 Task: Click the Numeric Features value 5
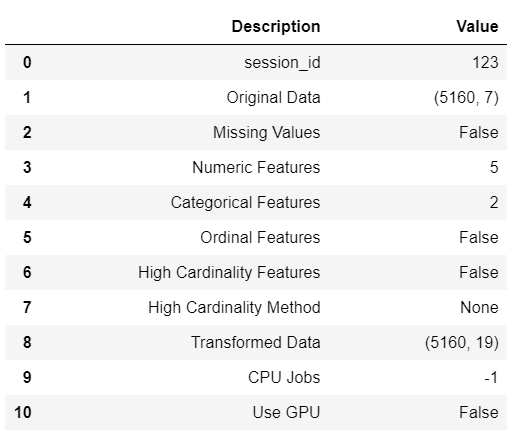[494, 167]
